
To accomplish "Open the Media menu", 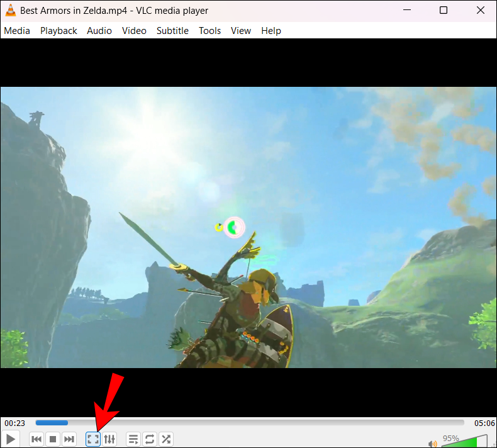I will click(17, 31).
